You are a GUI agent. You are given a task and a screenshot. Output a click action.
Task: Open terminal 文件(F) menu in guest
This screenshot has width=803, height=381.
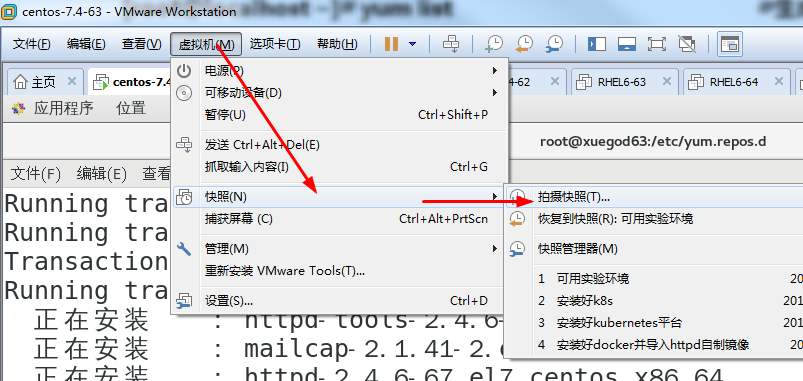[35, 174]
